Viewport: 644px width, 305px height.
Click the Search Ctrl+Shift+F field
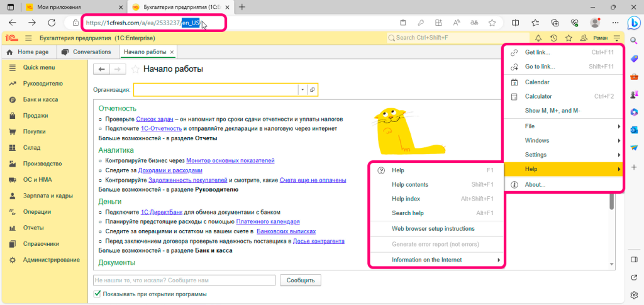pos(458,38)
